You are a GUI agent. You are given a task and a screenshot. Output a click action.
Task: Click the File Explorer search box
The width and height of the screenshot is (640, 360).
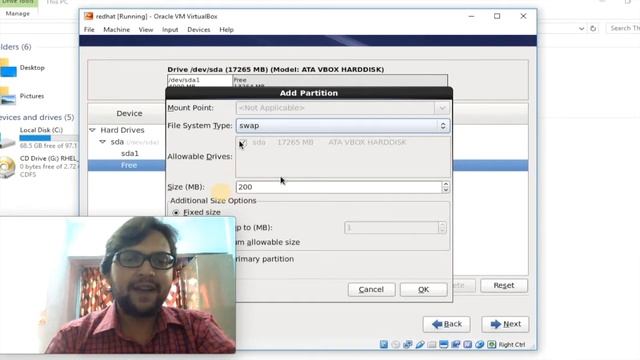pos(623,28)
